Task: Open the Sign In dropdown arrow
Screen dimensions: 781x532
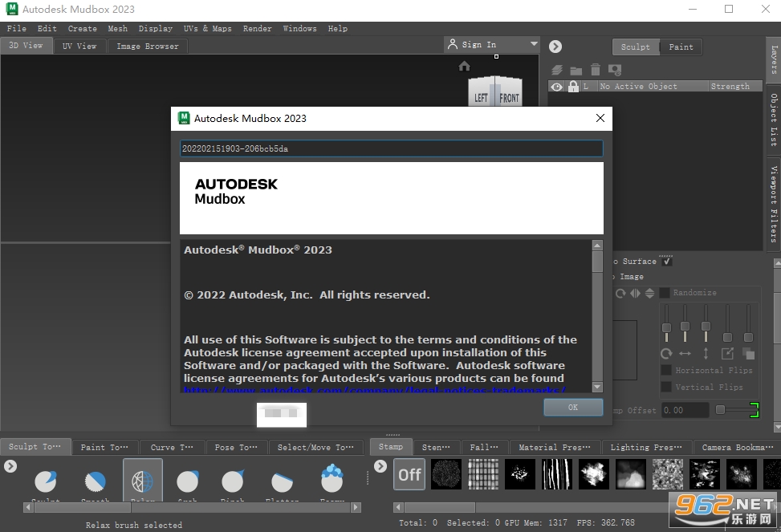Action: coord(534,44)
